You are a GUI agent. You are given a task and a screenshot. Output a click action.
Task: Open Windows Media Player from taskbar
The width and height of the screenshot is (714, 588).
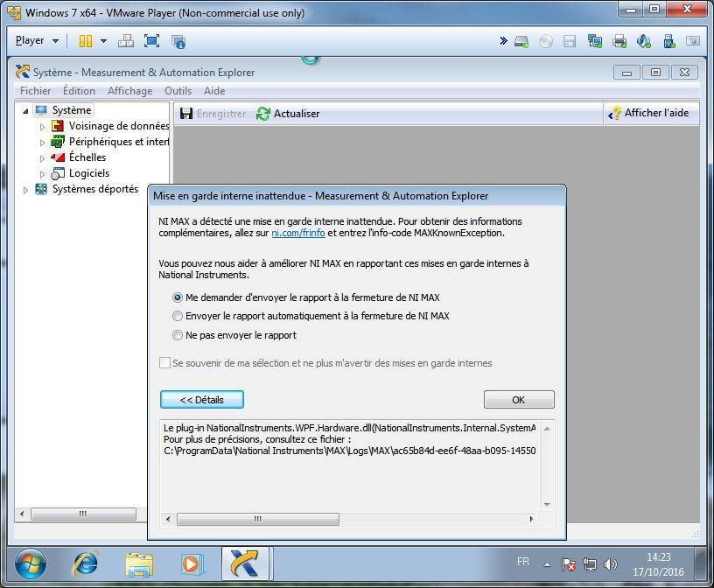point(192,564)
